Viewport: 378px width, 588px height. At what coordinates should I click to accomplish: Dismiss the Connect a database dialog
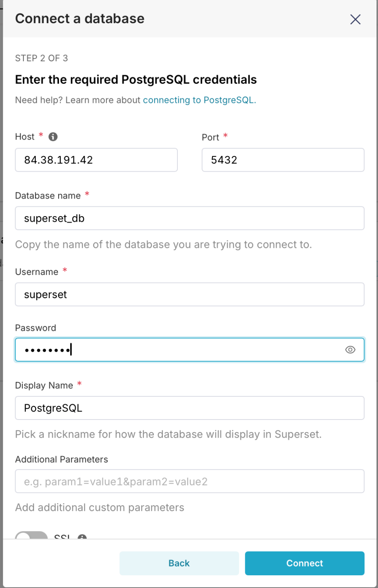tap(355, 19)
